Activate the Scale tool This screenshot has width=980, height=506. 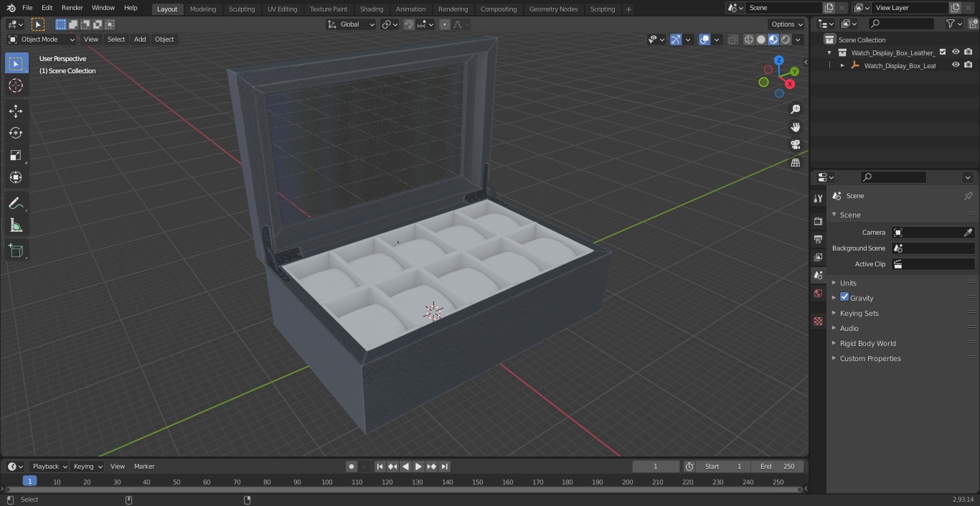pos(16,155)
